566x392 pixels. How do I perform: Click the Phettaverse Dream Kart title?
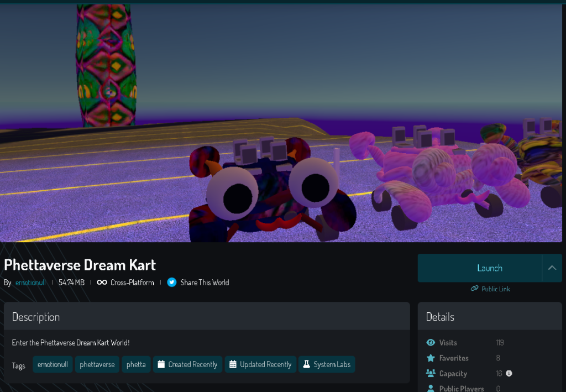pyautogui.click(x=80, y=265)
